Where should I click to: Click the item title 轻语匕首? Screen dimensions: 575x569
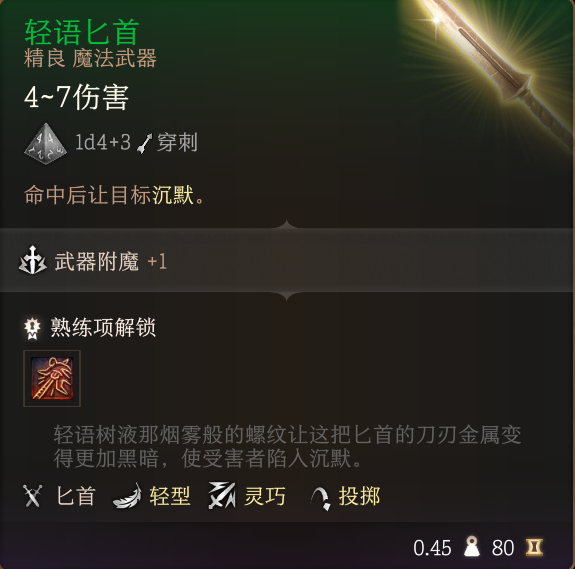tap(82, 32)
